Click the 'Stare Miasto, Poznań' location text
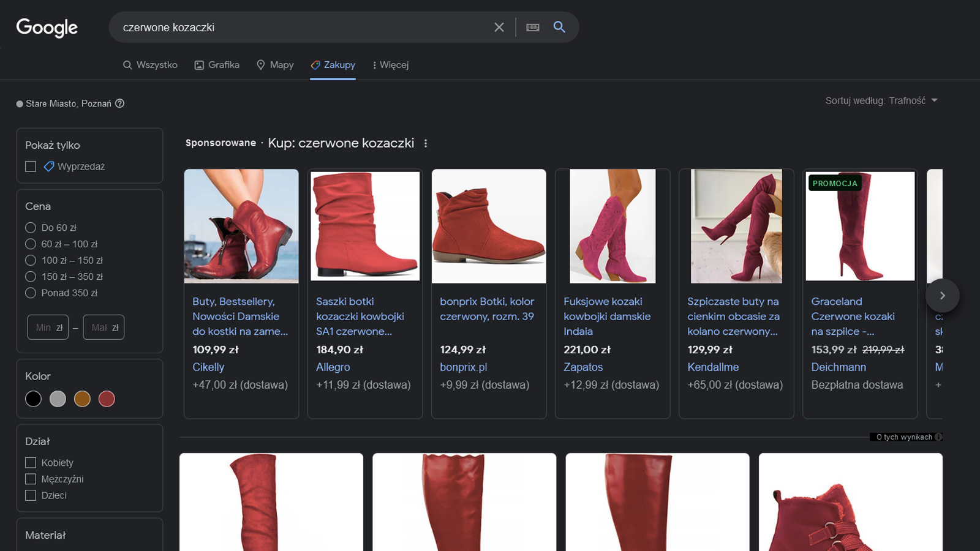This screenshot has width=980, height=551. (x=69, y=103)
